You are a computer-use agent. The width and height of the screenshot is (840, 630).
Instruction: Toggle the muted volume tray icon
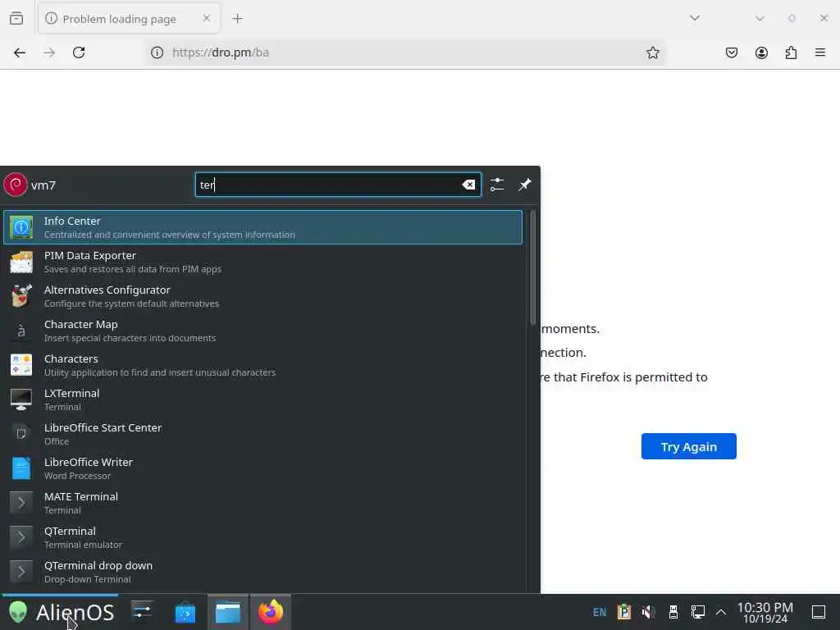(649, 612)
